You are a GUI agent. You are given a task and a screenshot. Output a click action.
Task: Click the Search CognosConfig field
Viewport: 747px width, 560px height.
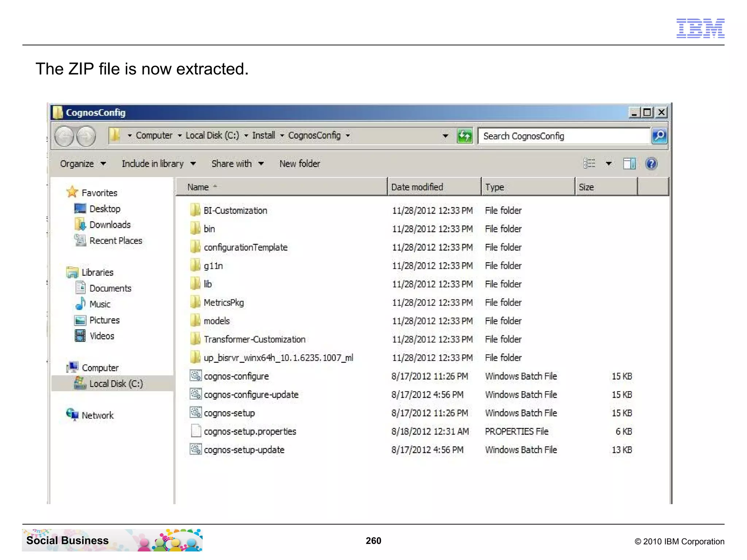point(564,136)
